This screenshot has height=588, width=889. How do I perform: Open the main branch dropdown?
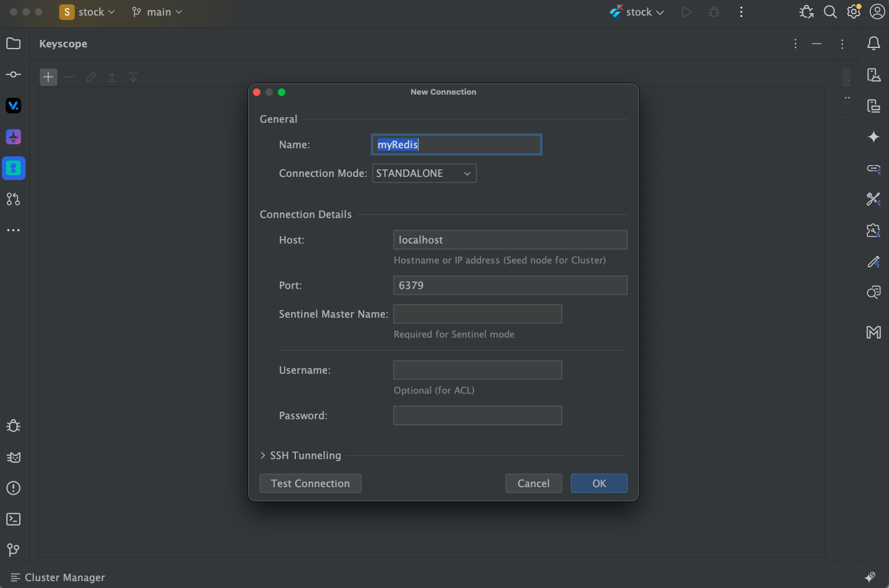(x=156, y=12)
